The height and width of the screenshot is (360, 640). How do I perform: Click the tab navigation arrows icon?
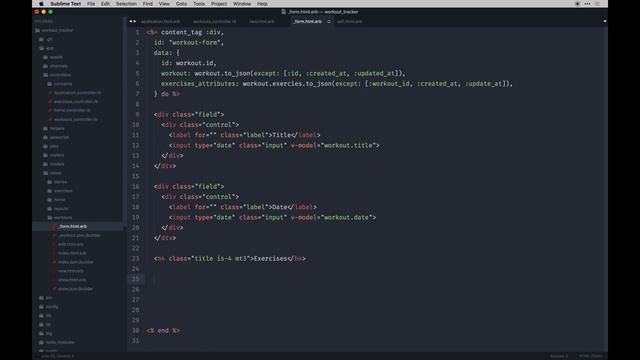pyautogui.click(x=133, y=21)
